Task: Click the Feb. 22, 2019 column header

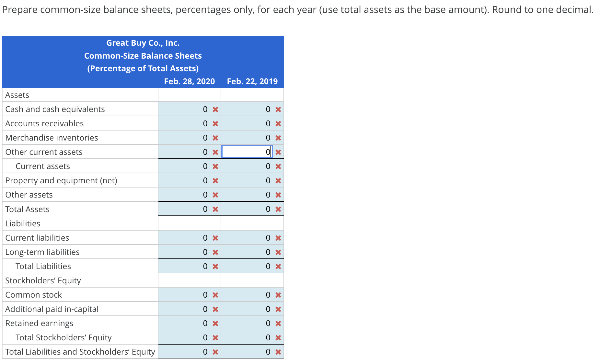Action: (x=252, y=81)
